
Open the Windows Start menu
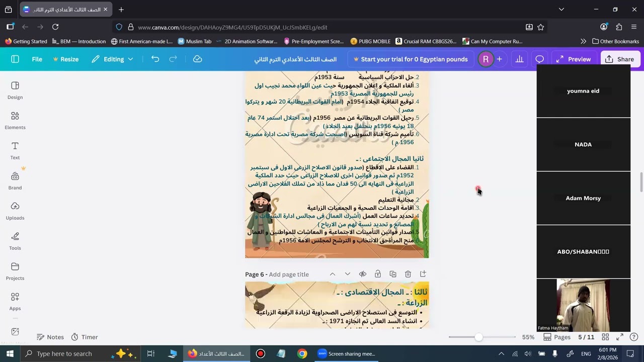tap(10, 353)
